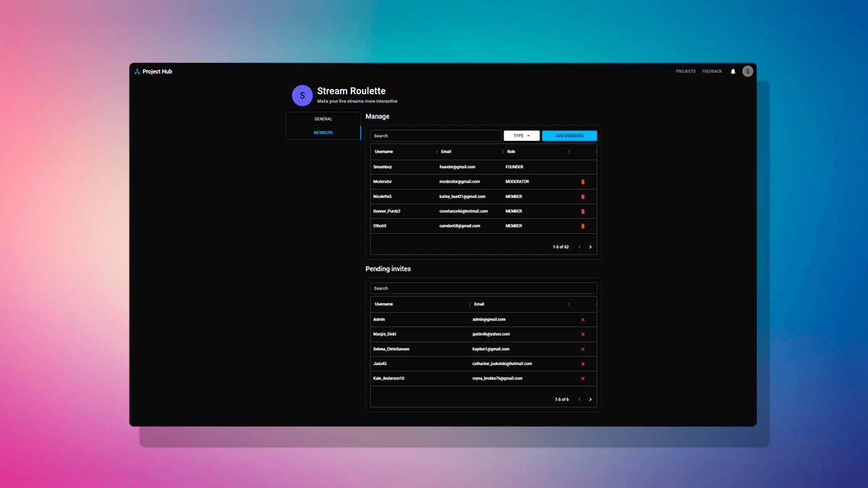Click the catharine_jaskolski@hotmail.com email cell
868x488 pixels.
tap(502, 364)
